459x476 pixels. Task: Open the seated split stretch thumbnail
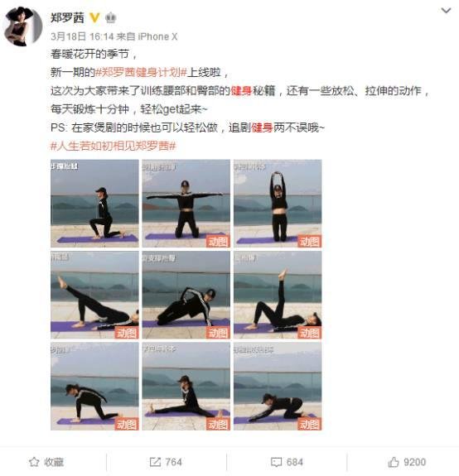(x=186, y=387)
